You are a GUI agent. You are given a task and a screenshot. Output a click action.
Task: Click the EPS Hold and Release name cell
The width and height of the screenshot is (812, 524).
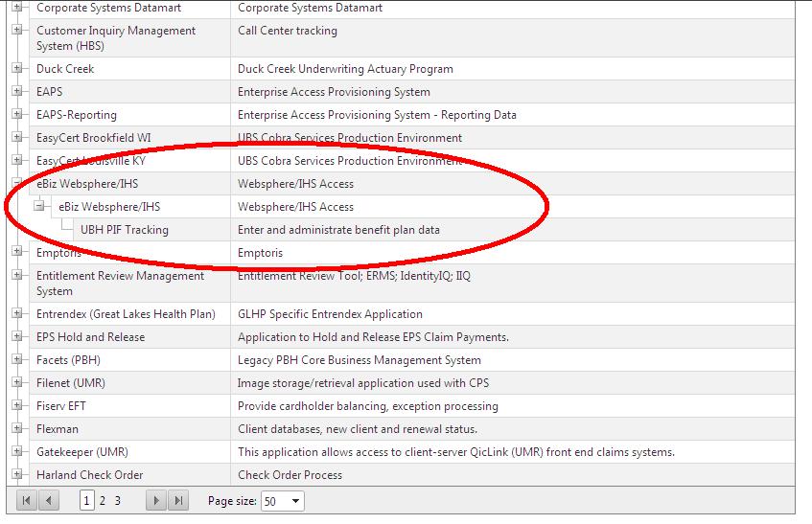click(129, 337)
